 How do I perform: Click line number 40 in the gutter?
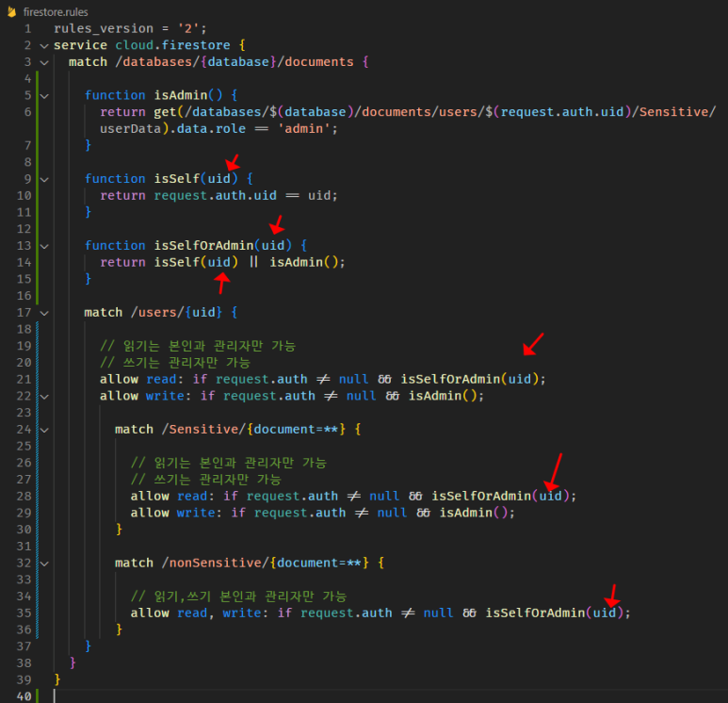pyautogui.click(x=24, y=696)
